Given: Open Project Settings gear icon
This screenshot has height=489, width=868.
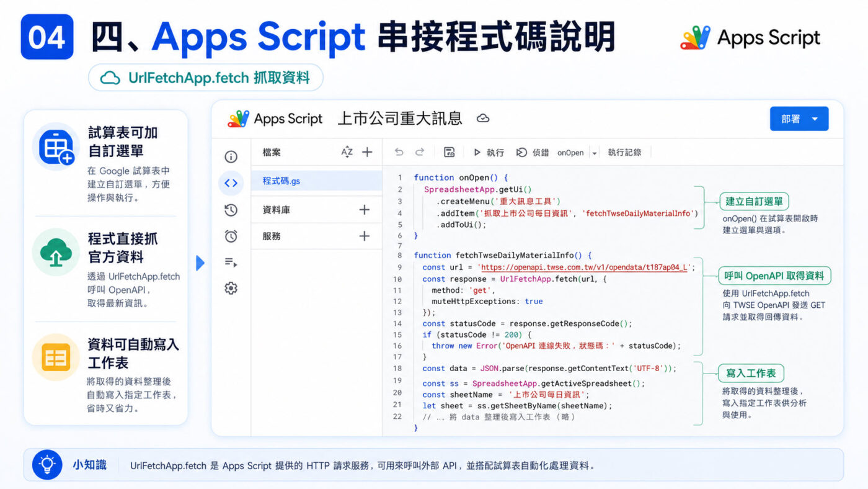Looking at the screenshot, I should (231, 288).
